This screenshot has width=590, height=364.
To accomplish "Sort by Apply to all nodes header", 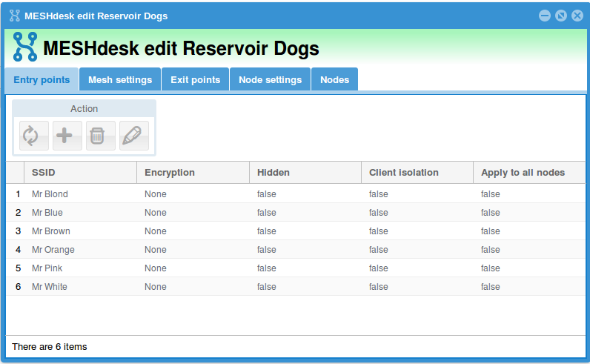I will [x=529, y=173].
